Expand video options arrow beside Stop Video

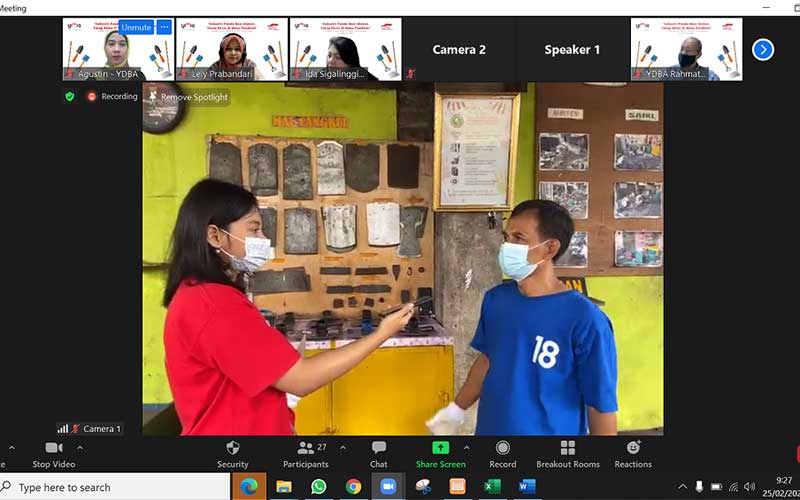click(80, 448)
